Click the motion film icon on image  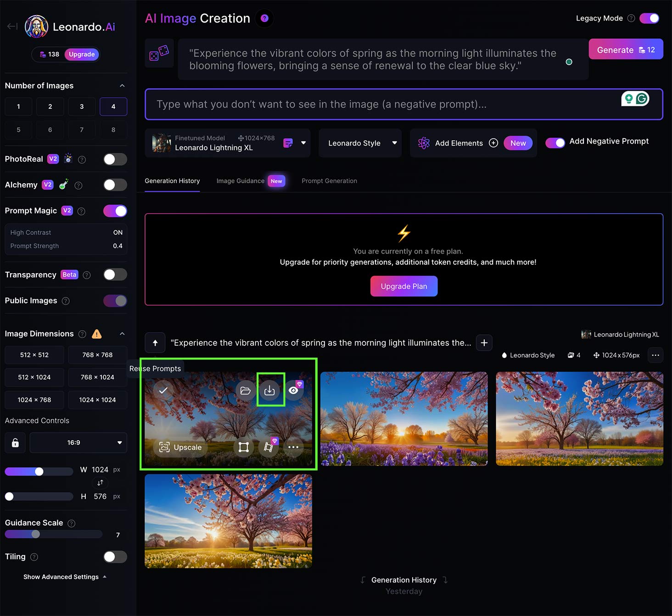pyautogui.click(x=269, y=447)
